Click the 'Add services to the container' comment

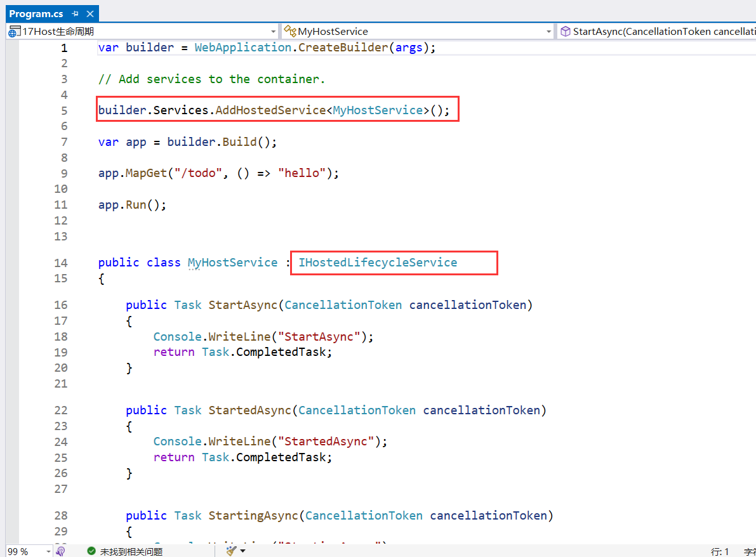[211, 79]
